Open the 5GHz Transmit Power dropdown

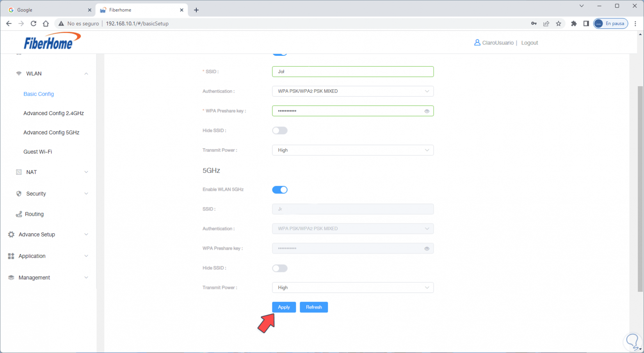352,287
